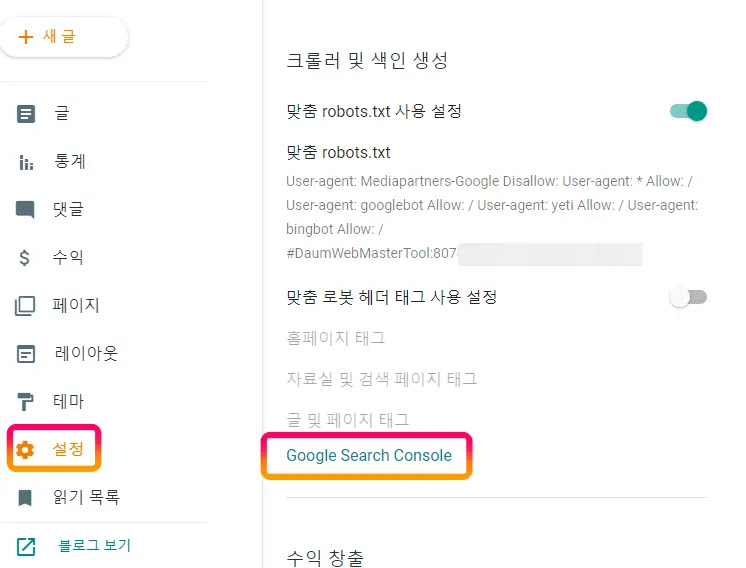The width and height of the screenshot is (746, 568).
Task: Open the 글 posts document icon
Action: point(26,114)
